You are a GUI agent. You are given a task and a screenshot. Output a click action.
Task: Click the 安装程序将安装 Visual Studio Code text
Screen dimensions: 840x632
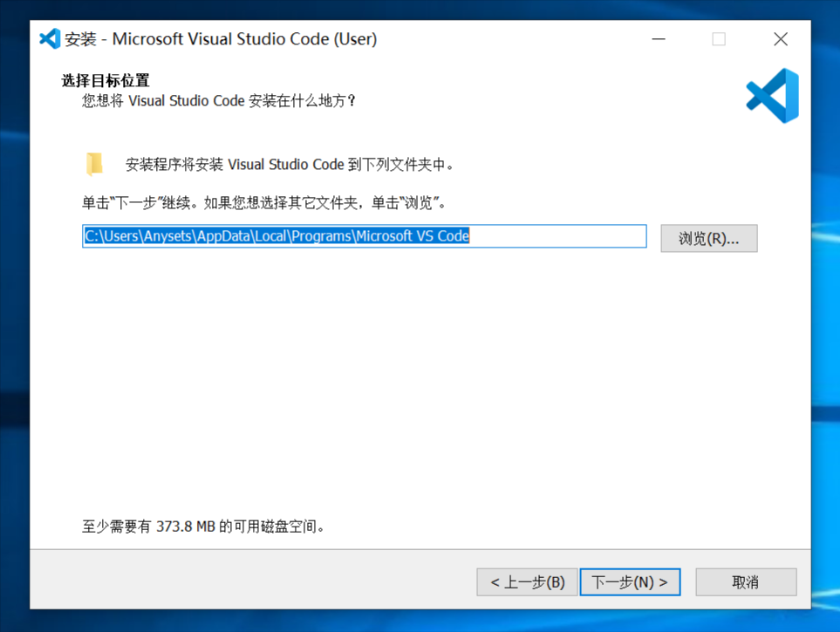click(x=290, y=165)
